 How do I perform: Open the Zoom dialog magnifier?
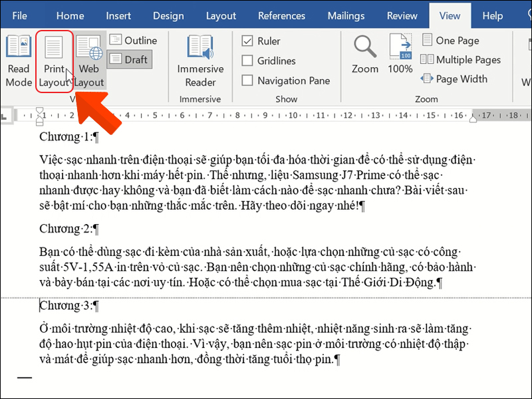[365, 55]
